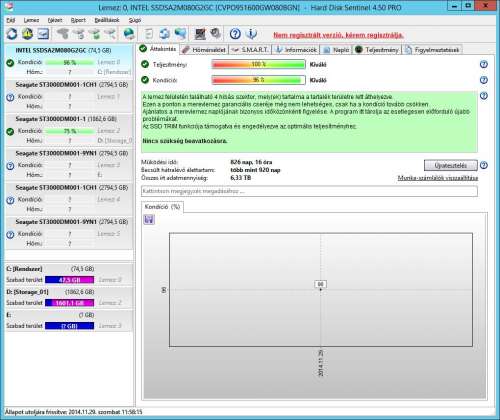Click question-mark status icon of Lemez 4 disk
This screenshot has width=500, height=420.
point(10,200)
